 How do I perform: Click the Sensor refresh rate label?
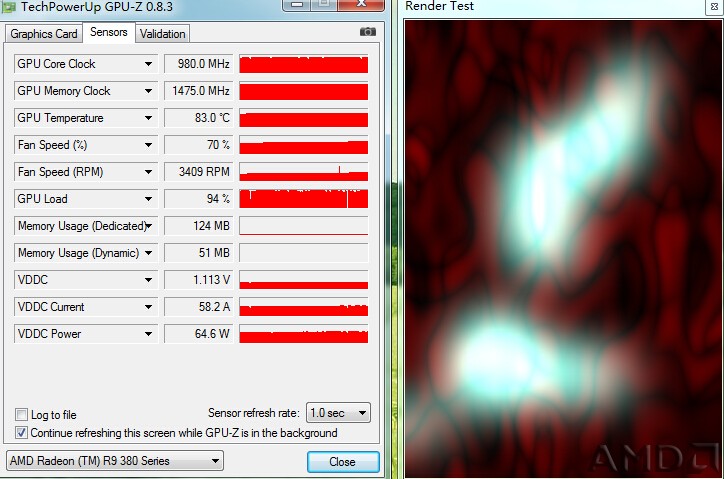[x=253, y=413]
